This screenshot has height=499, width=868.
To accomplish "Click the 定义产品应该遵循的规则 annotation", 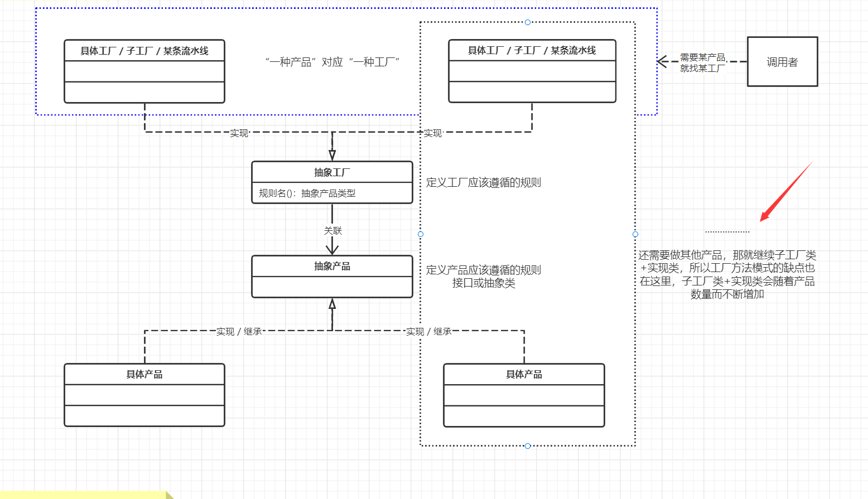I will click(484, 270).
